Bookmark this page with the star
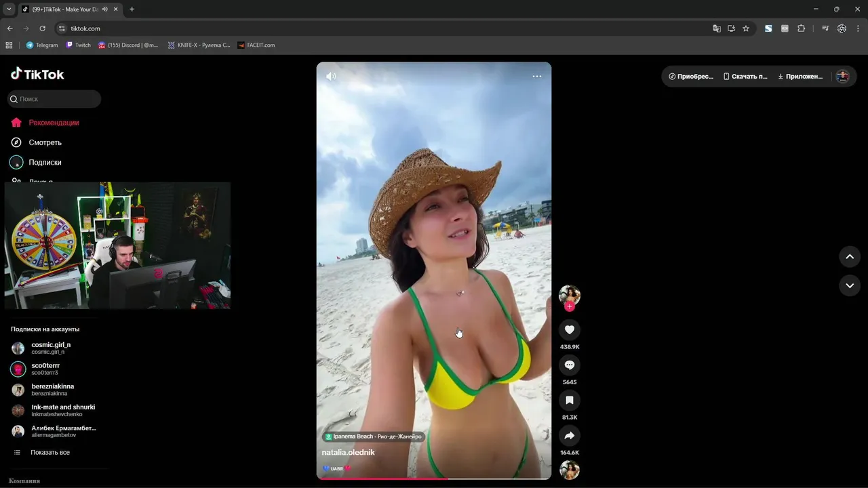This screenshot has width=868, height=488. click(x=746, y=28)
